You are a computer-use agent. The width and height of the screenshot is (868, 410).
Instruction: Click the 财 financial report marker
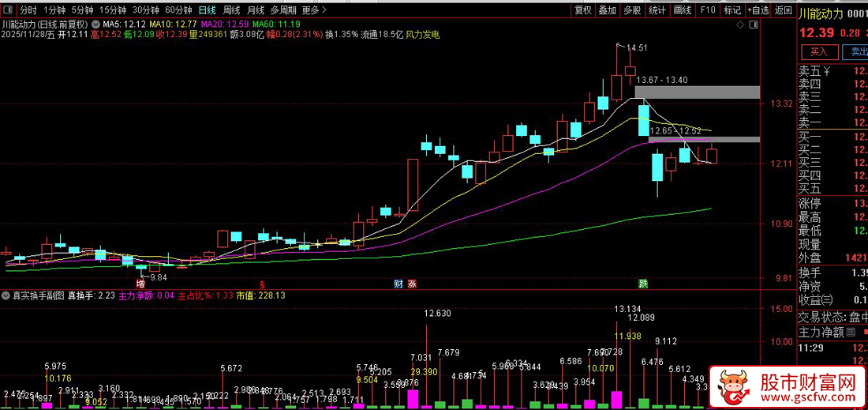tap(398, 284)
